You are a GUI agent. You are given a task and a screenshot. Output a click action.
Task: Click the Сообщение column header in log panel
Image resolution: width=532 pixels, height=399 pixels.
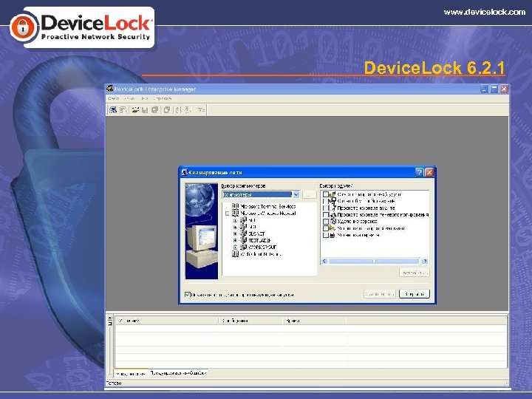pyautogui.click(x=250, y=320)
